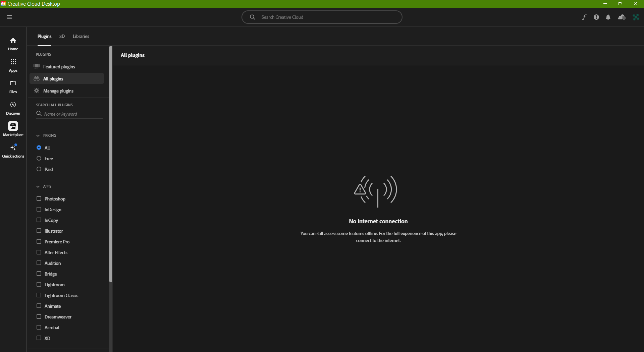Click the filter panel scrollbar

111,164
